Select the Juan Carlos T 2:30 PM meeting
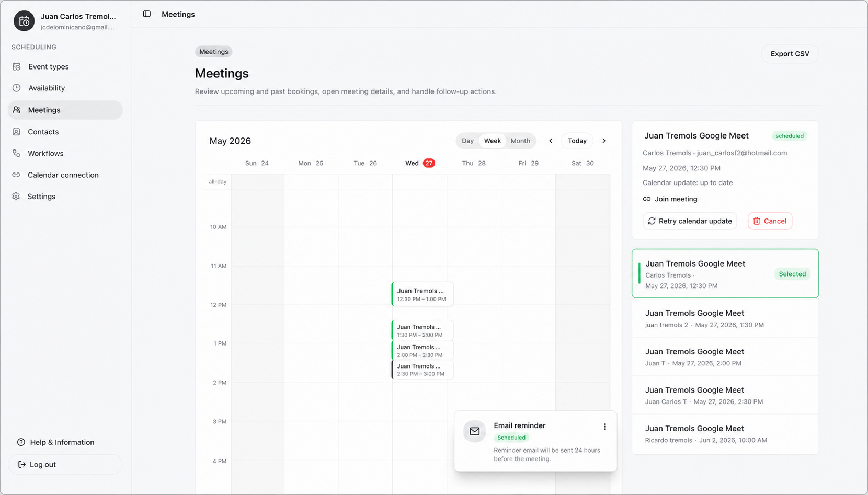 725,395
